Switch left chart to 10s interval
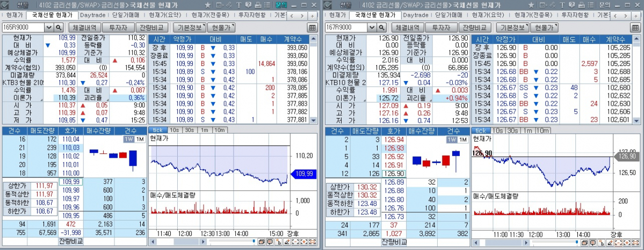This screenshot has width=644, height=250. [x=174, y=130]
